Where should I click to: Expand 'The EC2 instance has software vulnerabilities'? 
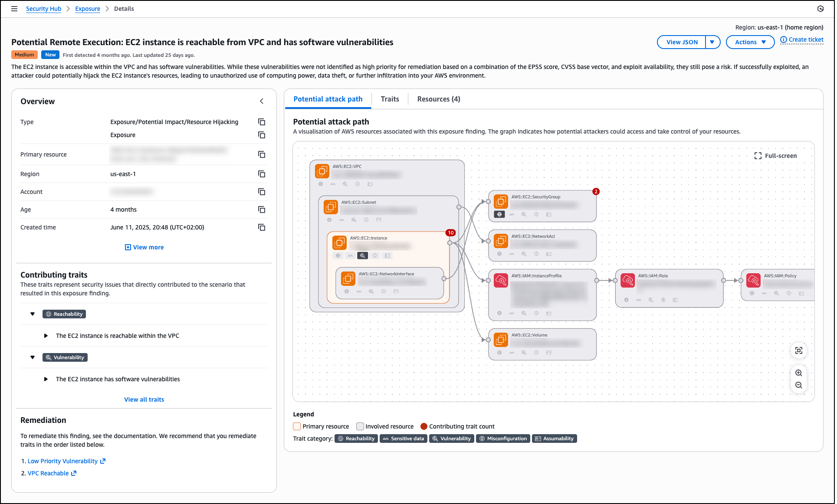46,379
